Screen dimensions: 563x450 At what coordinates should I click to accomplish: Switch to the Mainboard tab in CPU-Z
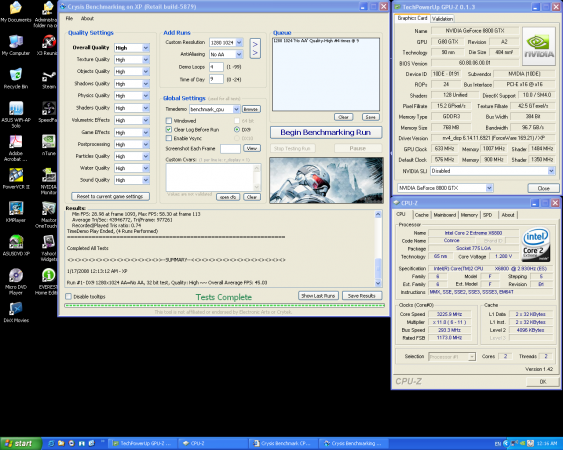pyautogui.click(x=445, y=215)
